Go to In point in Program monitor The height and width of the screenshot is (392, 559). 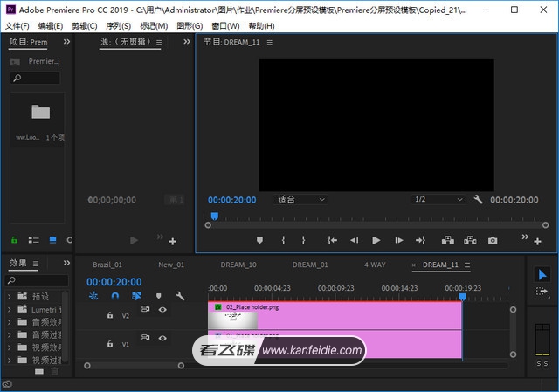tap(332, 241)
